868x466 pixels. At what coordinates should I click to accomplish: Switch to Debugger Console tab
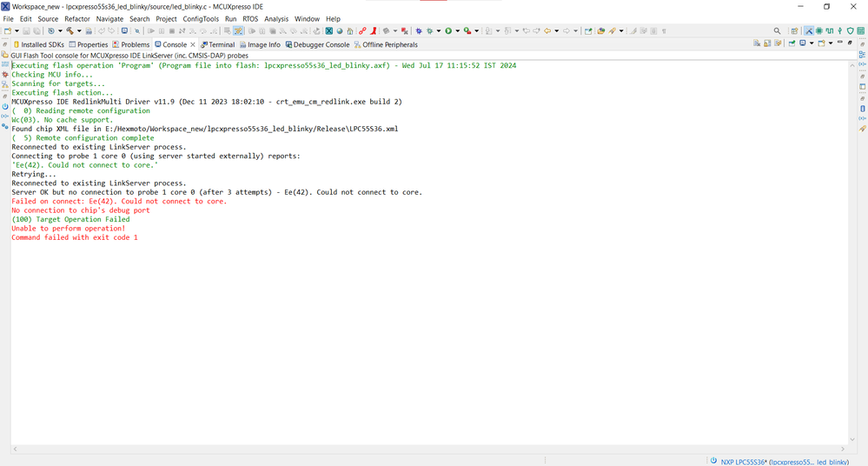318,44
